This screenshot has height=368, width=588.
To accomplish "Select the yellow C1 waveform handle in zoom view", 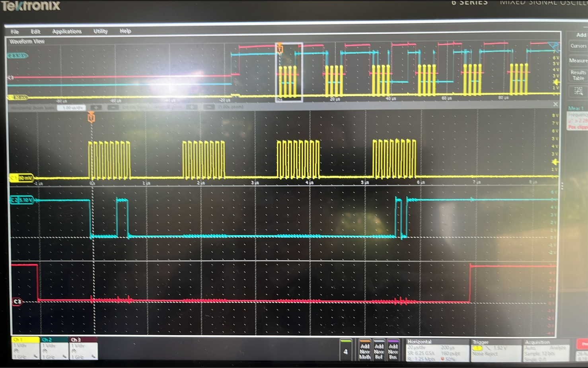I will (x=22, y=178).
